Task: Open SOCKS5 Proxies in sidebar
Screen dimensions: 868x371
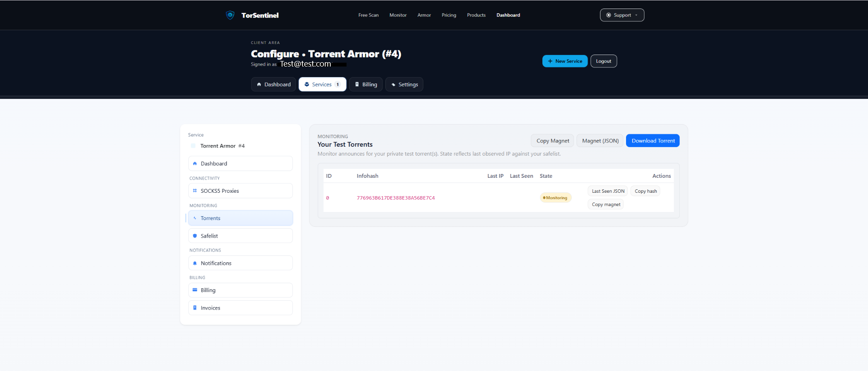Action: click(x=240, y=191)
